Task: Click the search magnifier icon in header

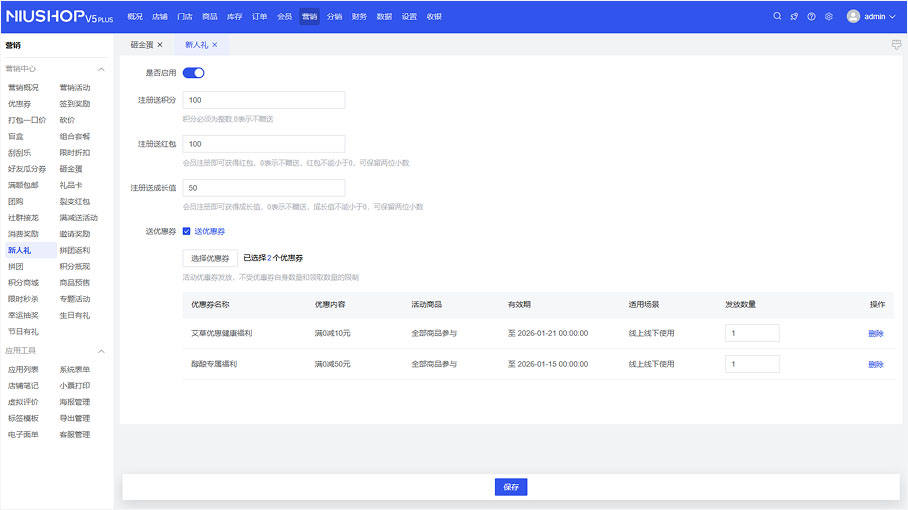Action: tap(778, 17)
